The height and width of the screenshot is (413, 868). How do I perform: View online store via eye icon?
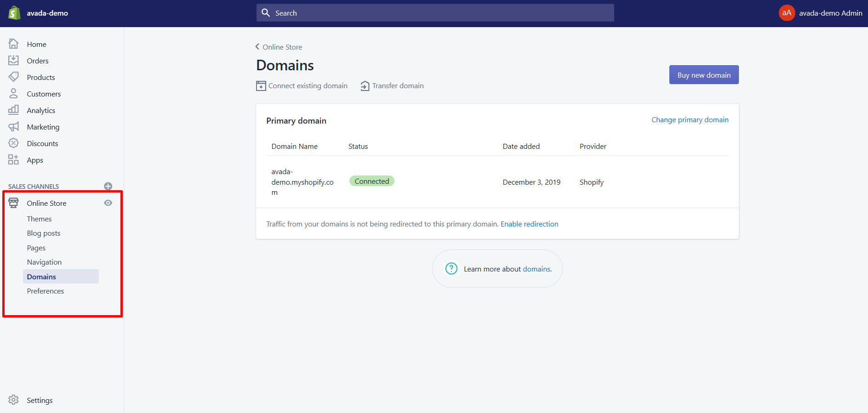tap(108, 203)
